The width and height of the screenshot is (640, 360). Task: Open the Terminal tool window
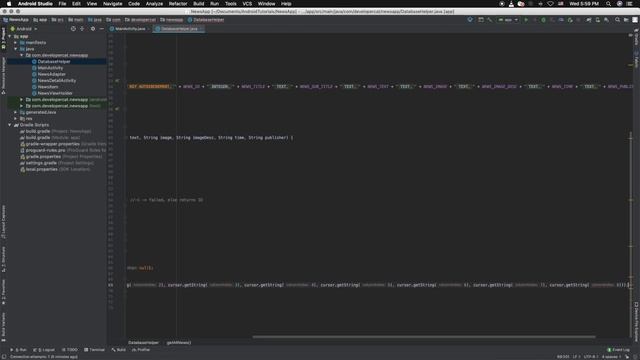pos(94,350)
